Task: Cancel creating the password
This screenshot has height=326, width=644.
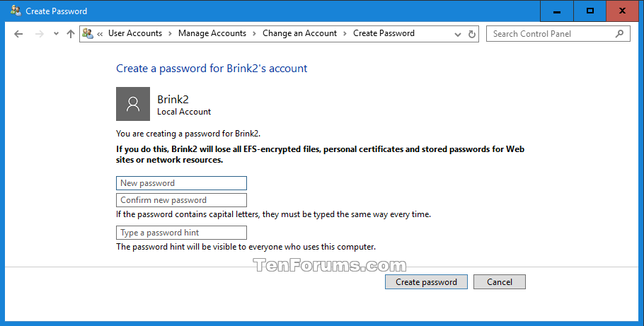Action: click(x=500, y=282)
